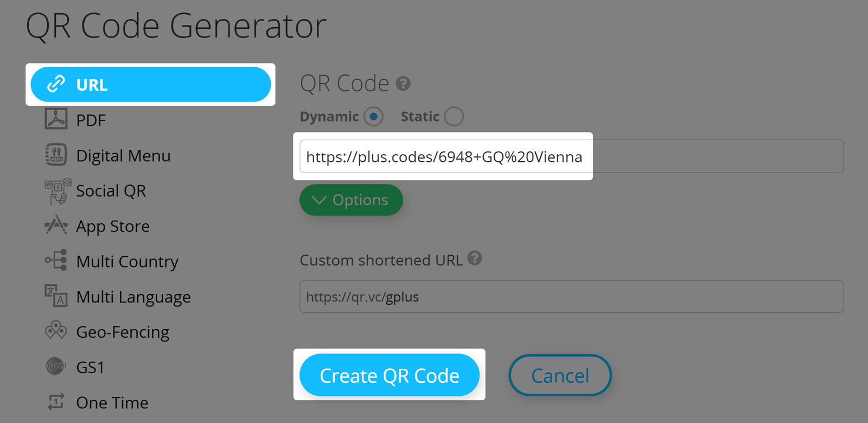Select the Social QR icon
The width and height of the screenshot is (868, 423).
click(x=55, y=191)
